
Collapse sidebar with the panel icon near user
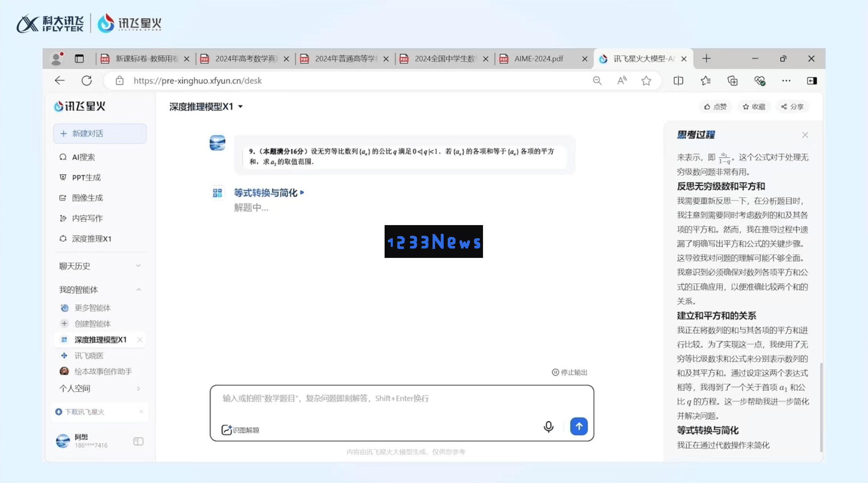click(x=138, y=442)
